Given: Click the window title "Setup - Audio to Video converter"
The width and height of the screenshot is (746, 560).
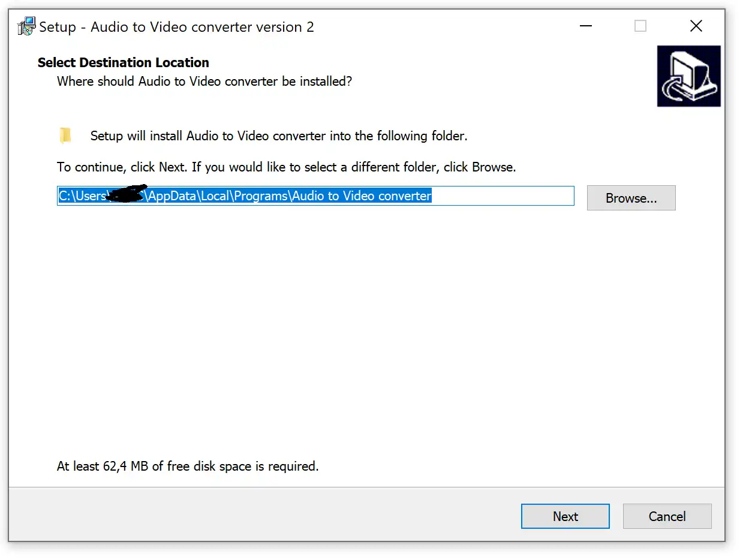Looking at the screenshot, I should [x=176, y=27].
